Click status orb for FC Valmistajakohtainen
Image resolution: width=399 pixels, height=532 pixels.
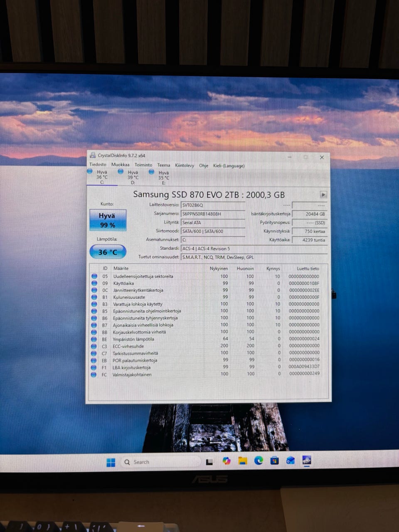pyautogui.click(x=94, y=374)
